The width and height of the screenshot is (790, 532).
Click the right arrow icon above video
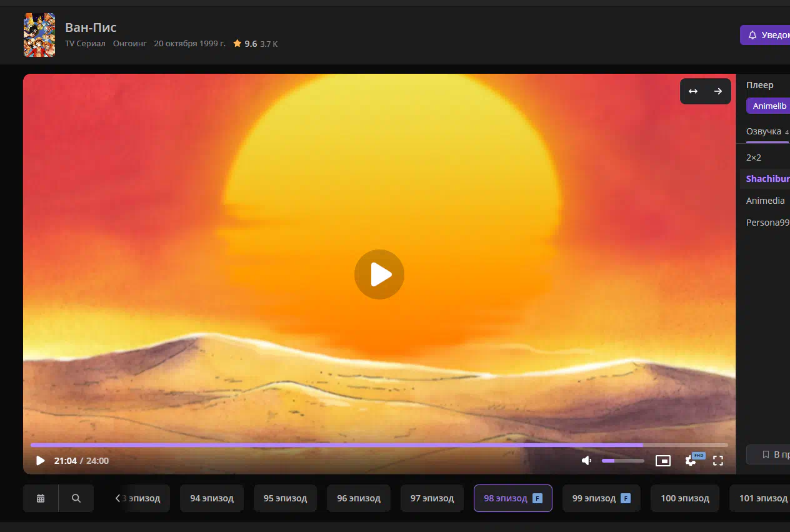tap(718, 91)
